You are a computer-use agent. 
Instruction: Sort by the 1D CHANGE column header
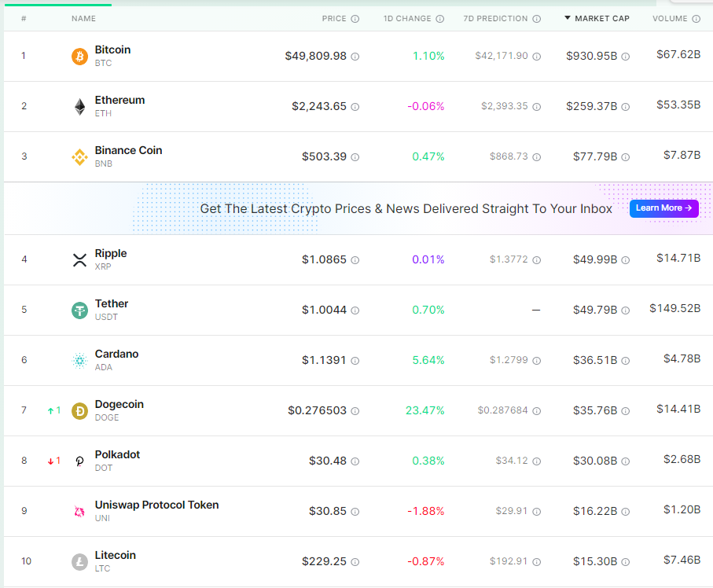click(x=407, y=19)
